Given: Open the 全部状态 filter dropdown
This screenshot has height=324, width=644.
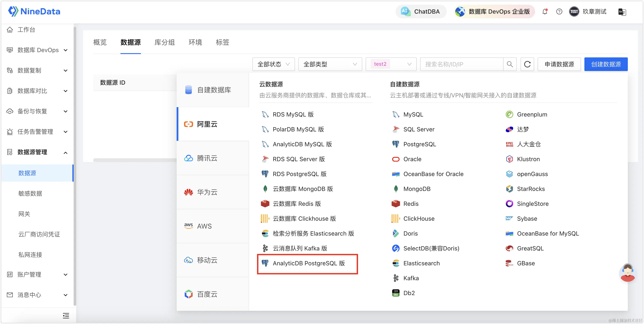Looking at the screenshot, I should pyautogui.click(x=273, y=64).
